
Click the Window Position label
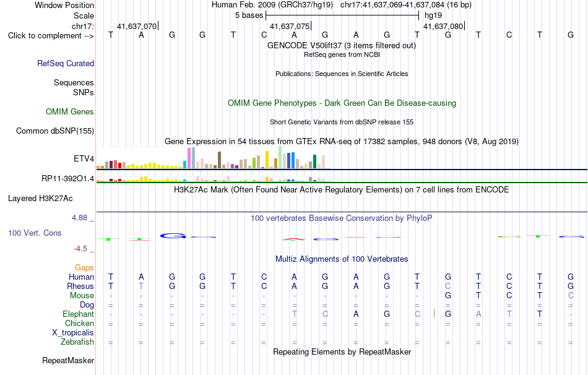[64, 5]
